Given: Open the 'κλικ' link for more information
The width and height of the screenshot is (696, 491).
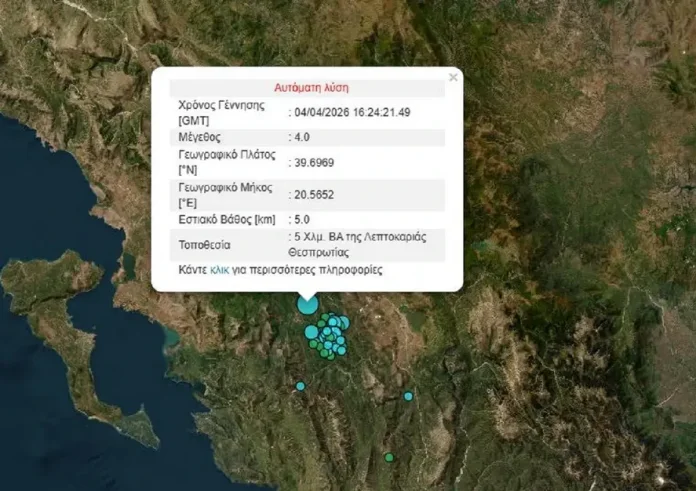Looking at the screenshot, I should [219, 270].
